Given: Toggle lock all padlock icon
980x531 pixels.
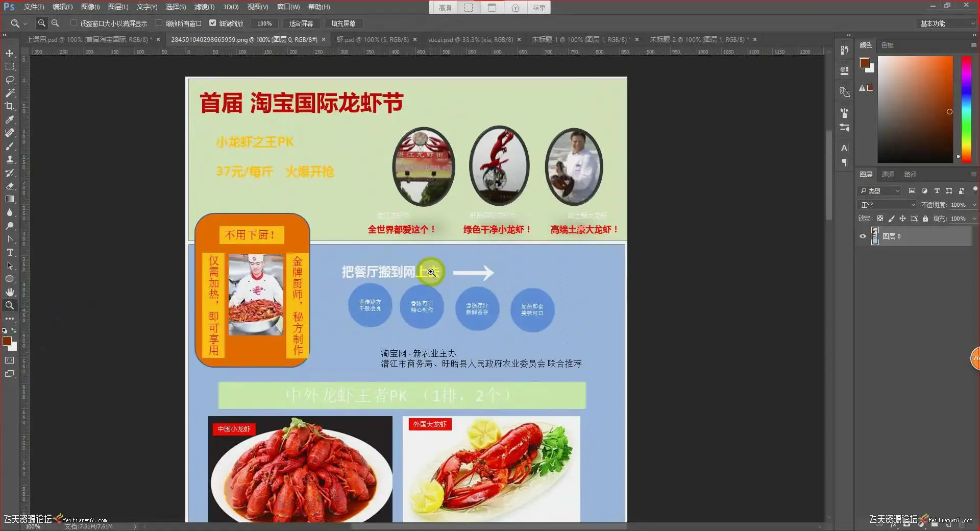Looking at the screenshot, I should (x=925, y=219).
